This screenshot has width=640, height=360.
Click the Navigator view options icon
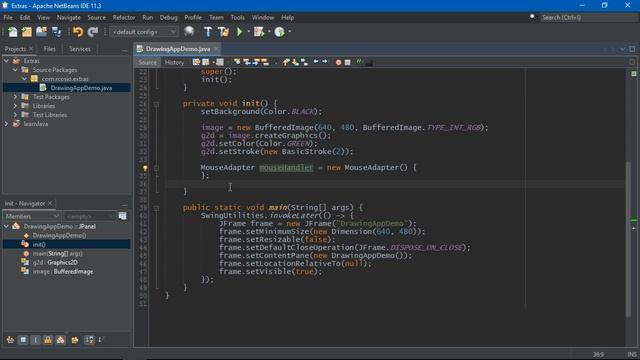pyautogui.click(x=122, y=216)
